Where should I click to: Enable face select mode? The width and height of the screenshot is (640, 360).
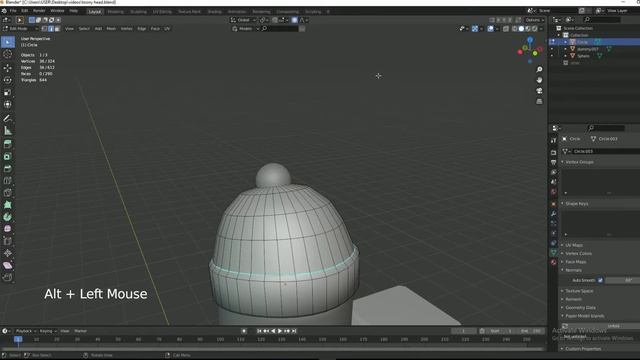57,29
